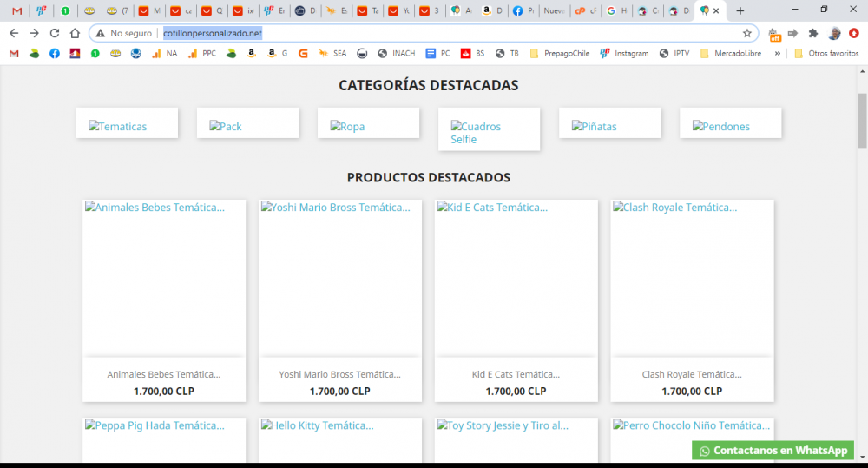This screenshot has height=468, width=868.
Task: Open the INACH bookmark
Action: coord(397,54)
